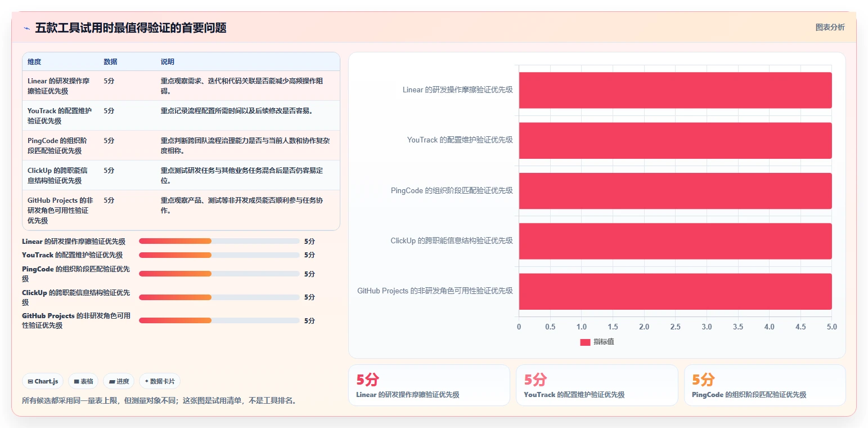
Task: Click the description starting '重点测试研发任务'
Action: (x=242, y=175)
